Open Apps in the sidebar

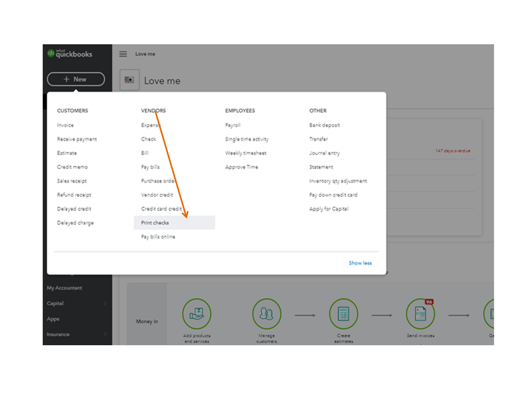53,319
